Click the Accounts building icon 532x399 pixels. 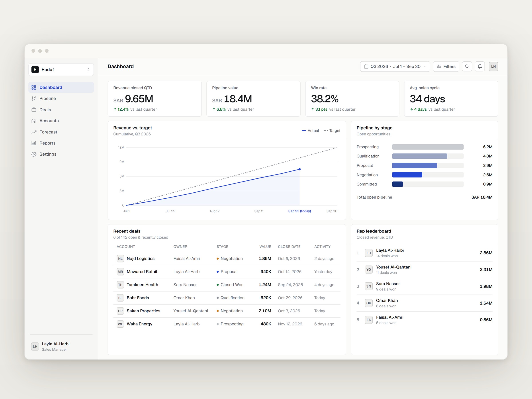(x=34, y=121)
